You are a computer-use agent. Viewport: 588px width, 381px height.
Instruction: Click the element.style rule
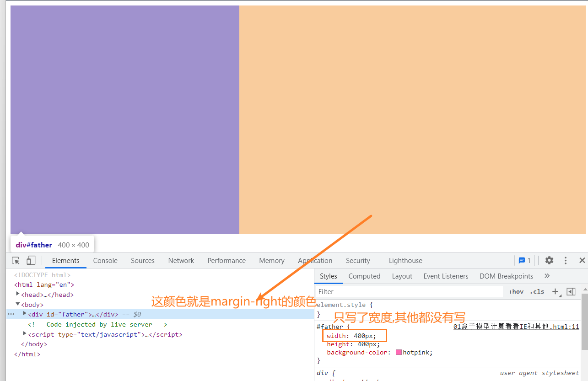[x=341, y=305]
